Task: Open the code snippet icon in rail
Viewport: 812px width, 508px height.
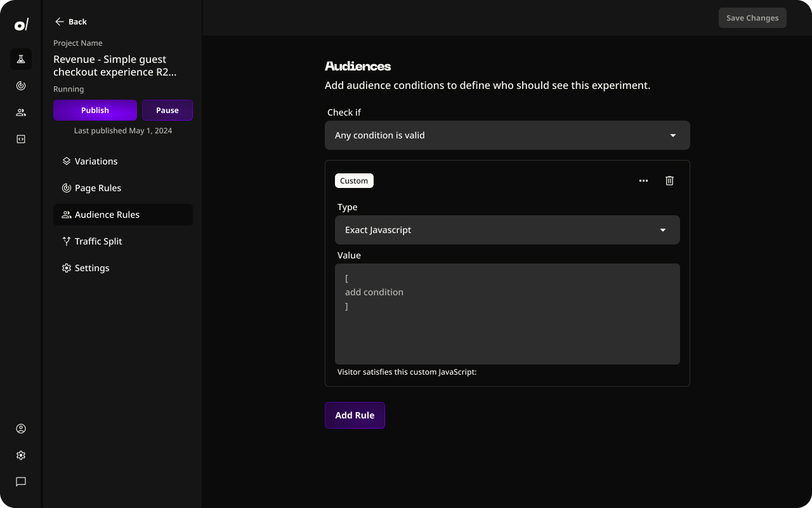Action: pos(21,139)
